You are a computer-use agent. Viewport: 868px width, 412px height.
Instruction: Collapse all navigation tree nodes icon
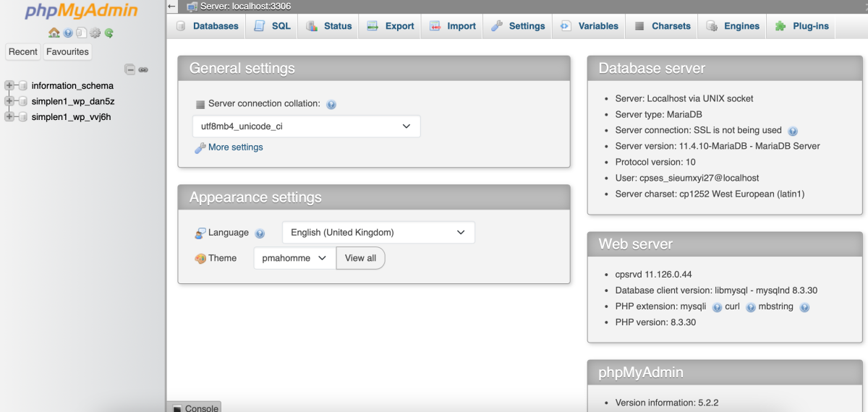point(130,70)
